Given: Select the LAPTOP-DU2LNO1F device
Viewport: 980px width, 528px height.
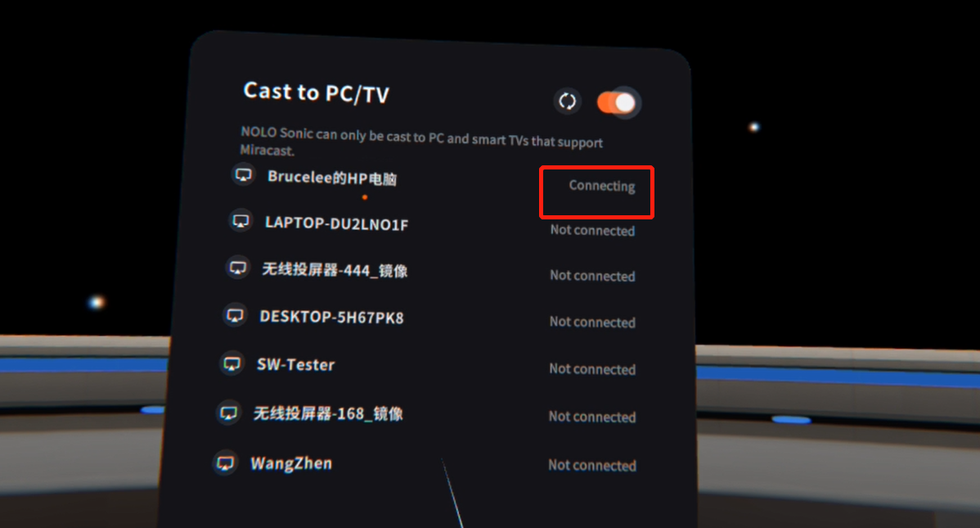Looking at the screenshot, I should tap(336, 223).
